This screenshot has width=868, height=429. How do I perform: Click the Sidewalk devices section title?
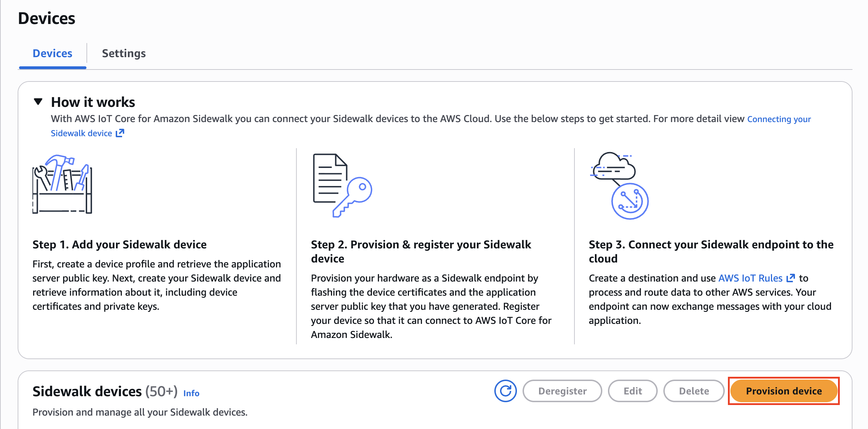[x=87, y=391]
